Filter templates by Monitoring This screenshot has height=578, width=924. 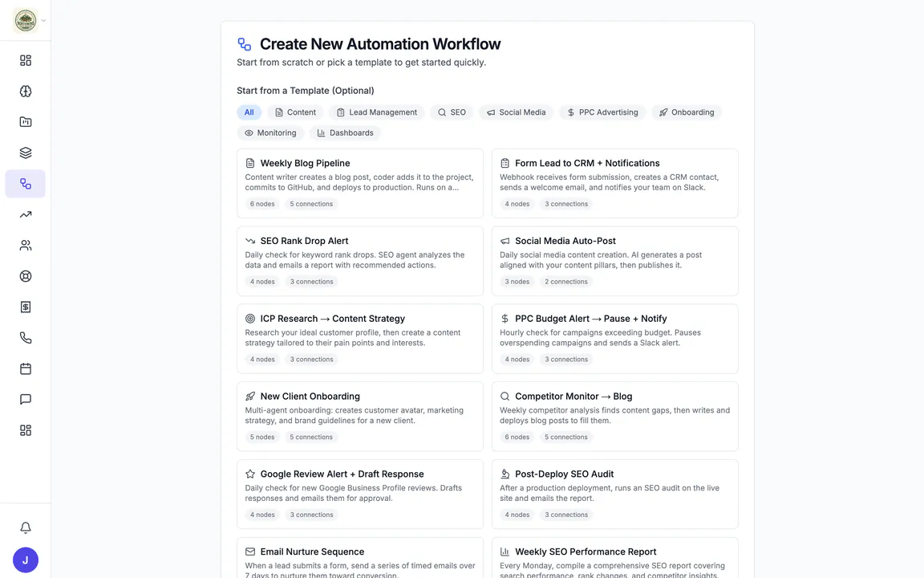(270, 132)
